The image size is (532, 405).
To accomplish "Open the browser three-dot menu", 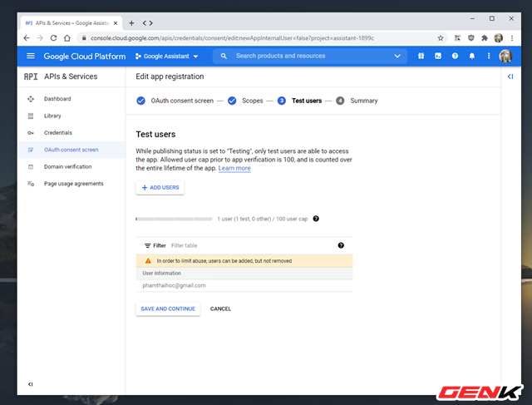I will point(512,38).
